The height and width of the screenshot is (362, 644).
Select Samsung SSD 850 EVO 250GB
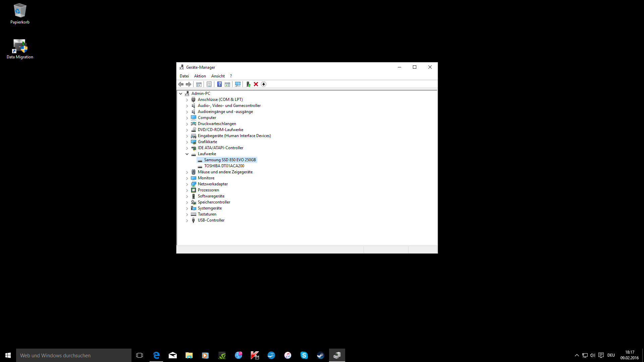coord(230,160)
